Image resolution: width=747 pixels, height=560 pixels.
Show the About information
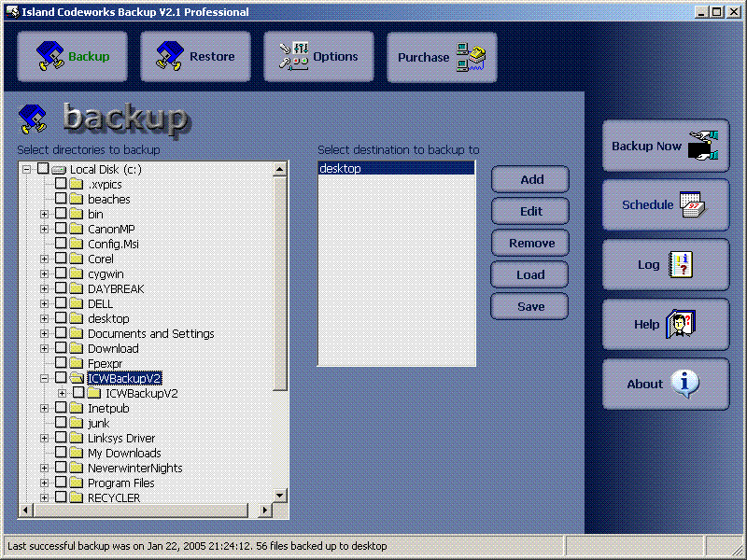(666, 384)
